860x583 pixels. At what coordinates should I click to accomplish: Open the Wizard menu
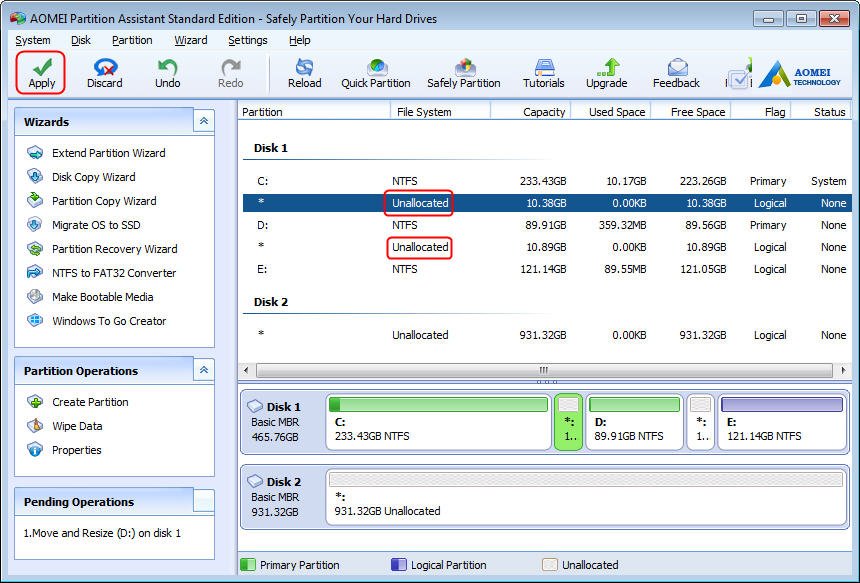190,40
